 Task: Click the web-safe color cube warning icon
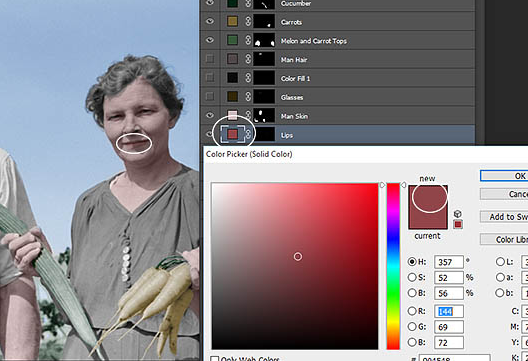457,214
